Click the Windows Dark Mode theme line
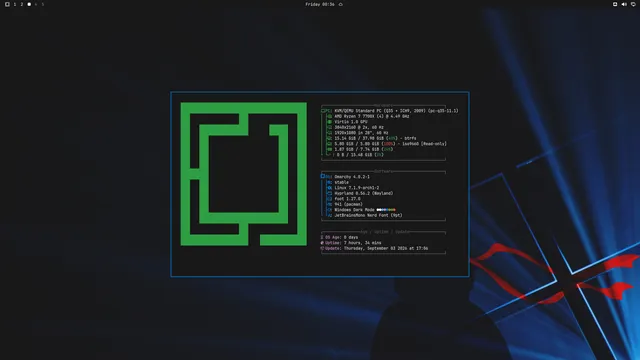The image size is (640, 360). [354, 210]
